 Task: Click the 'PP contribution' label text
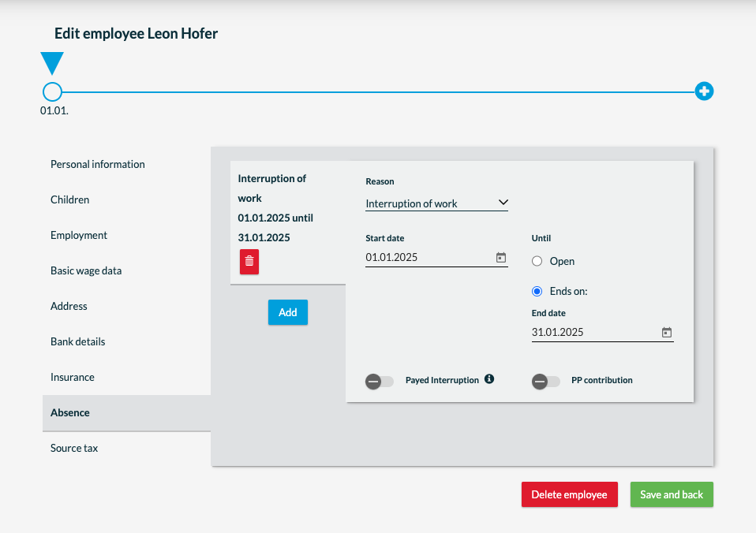[x=601, y=380]
